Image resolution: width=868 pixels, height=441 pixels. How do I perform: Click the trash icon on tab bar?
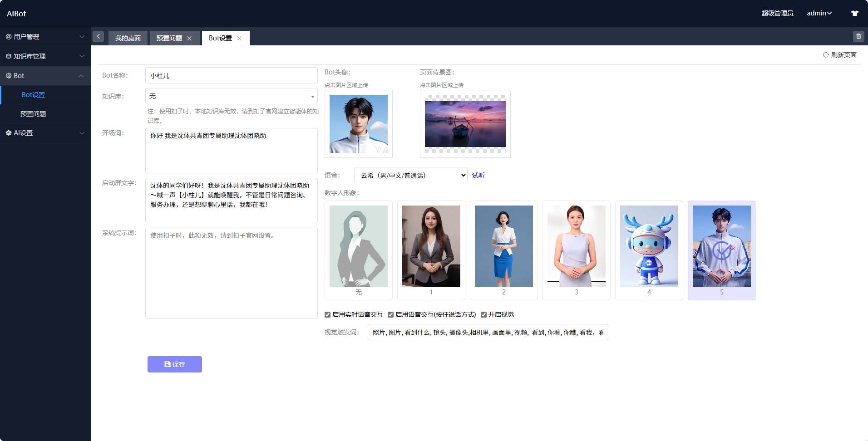coord(858,36)
